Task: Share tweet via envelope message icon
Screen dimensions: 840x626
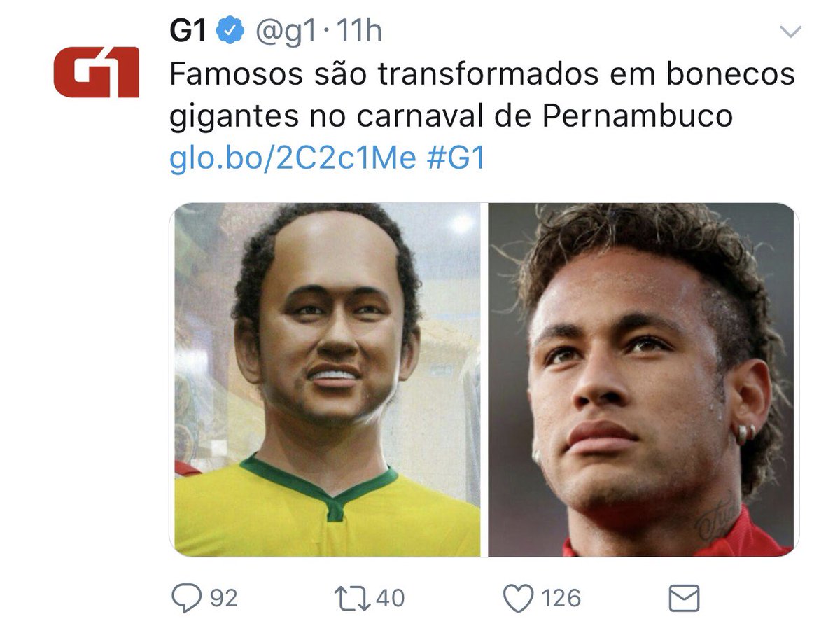Action: (684, 599)
